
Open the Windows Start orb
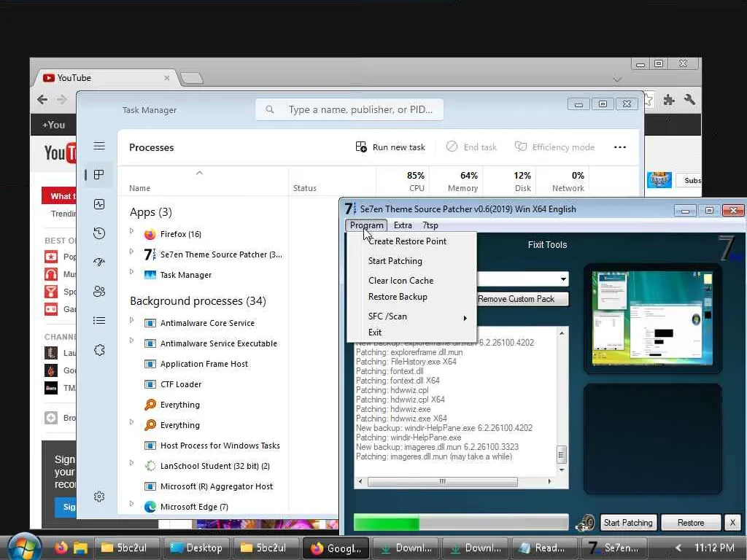[24, 547]
